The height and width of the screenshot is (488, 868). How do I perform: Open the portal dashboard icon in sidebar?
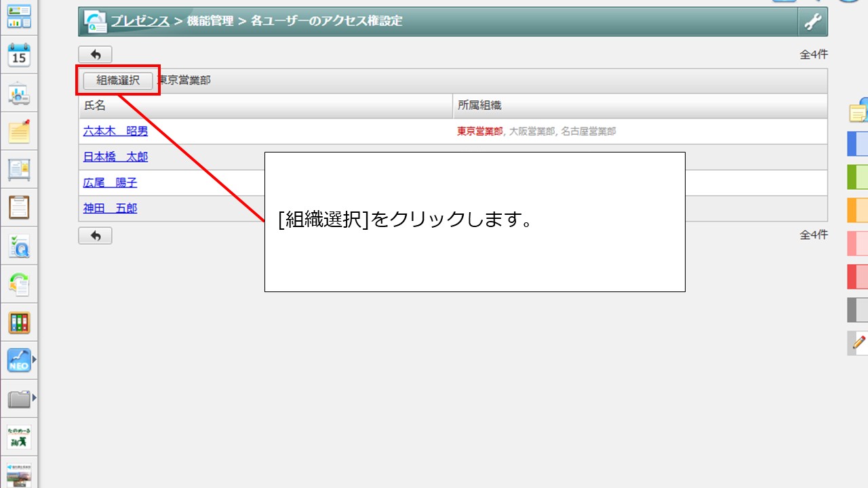[x=19, y=17]
